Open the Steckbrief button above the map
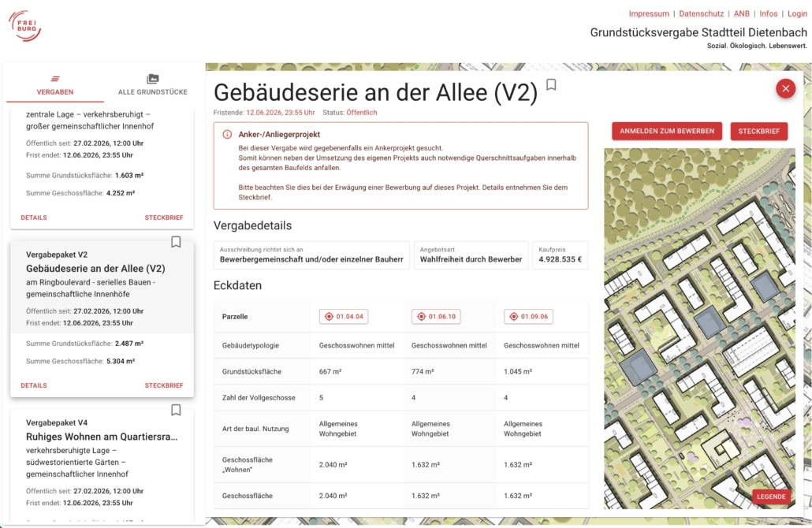This screenshot has width=812, height=528. pos(758,131)
